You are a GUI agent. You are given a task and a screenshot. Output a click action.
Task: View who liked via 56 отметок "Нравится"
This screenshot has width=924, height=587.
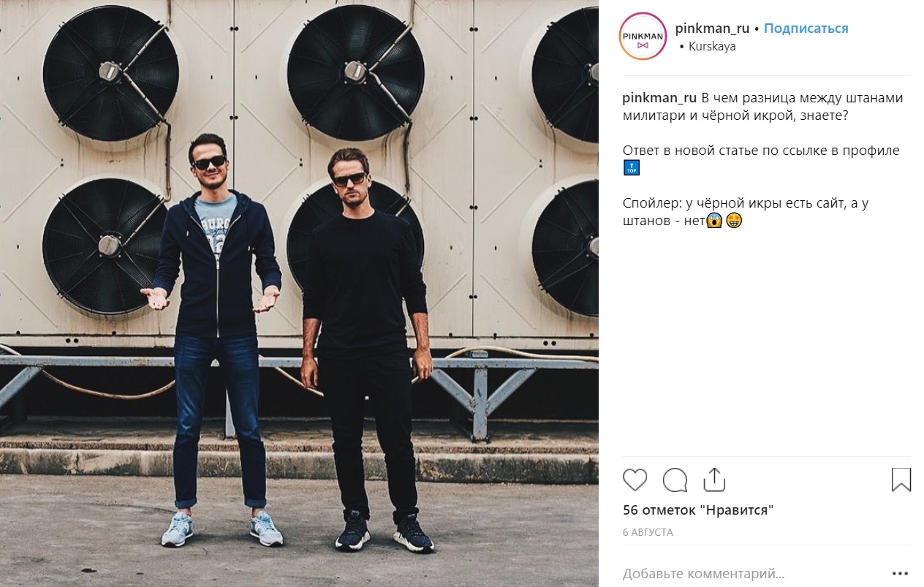point(698,510)
